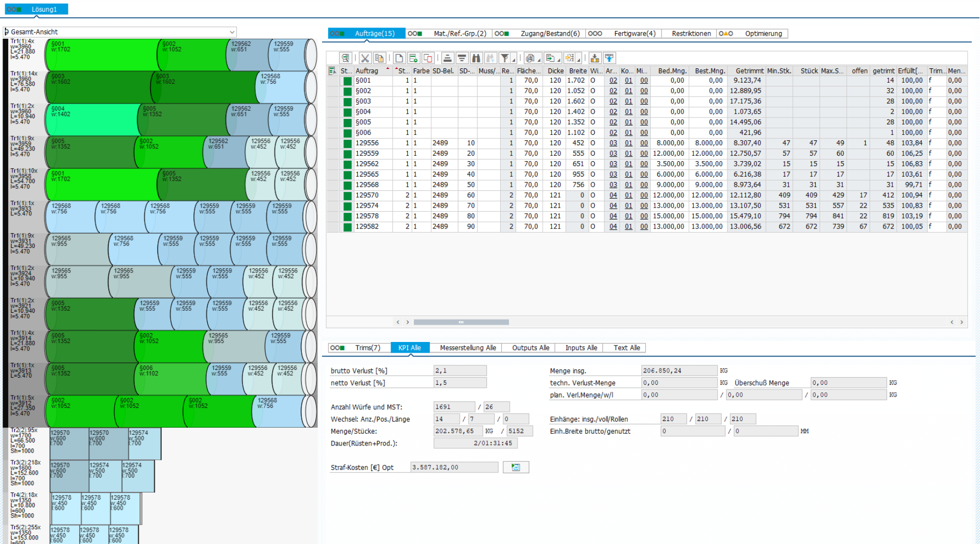Open Find with the binoculars icon
The width and height of the screenshot is (980, 544).
coord(476,58)
